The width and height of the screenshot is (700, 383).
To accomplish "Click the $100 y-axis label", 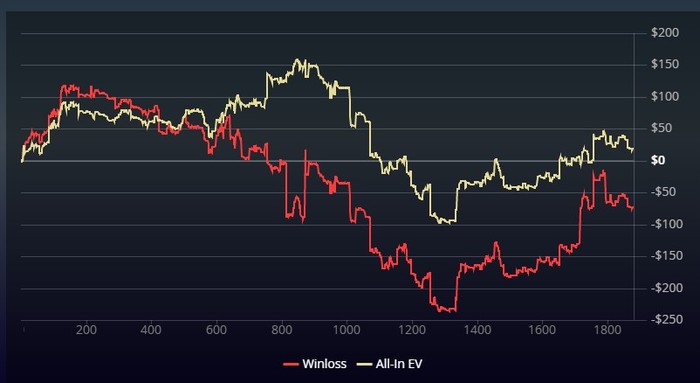I will pyautogui.click(x=665, y=96).
